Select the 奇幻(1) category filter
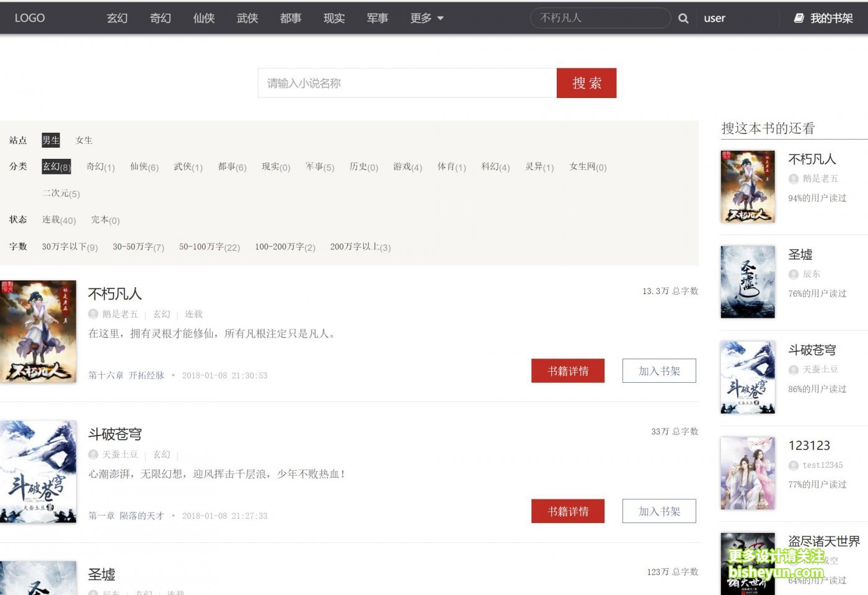This screenshot has width=868, height=595. (100, 167)
